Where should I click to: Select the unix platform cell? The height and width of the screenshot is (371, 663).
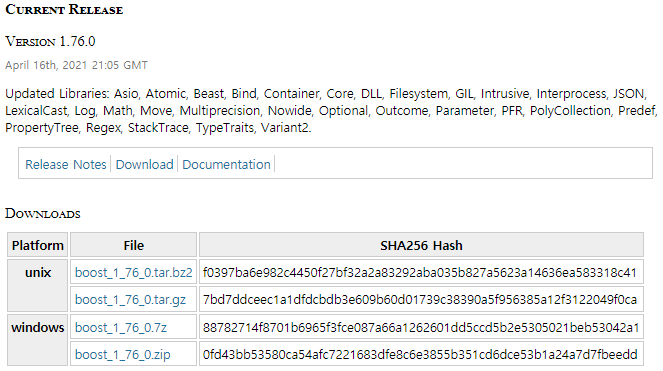(38, 286)
